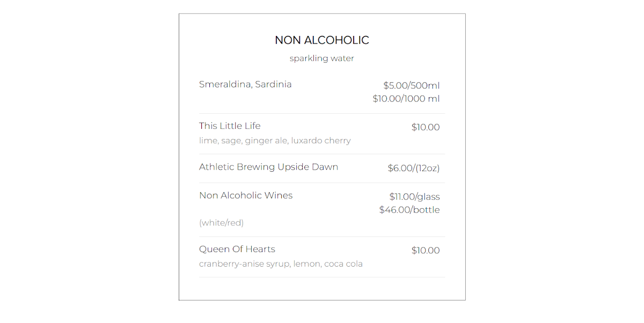Image resolution: width=644 pixels, height=323 pixels.
Task: Select Queen Of Hearts drink
Action: point(237,249)
